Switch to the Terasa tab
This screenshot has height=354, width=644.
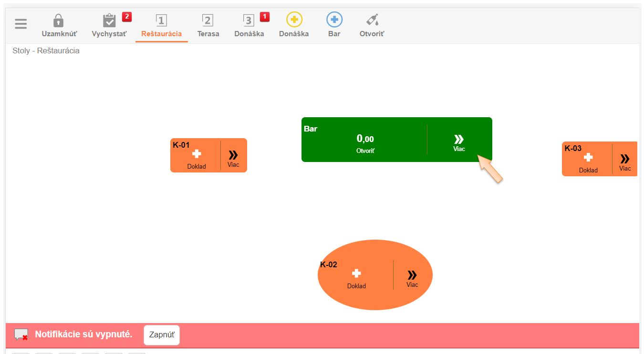[208, 26]
